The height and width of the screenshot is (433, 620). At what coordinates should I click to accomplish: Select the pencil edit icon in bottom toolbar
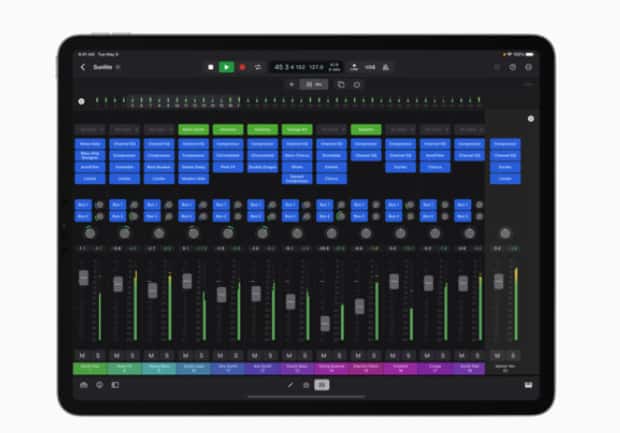[291, 384]
